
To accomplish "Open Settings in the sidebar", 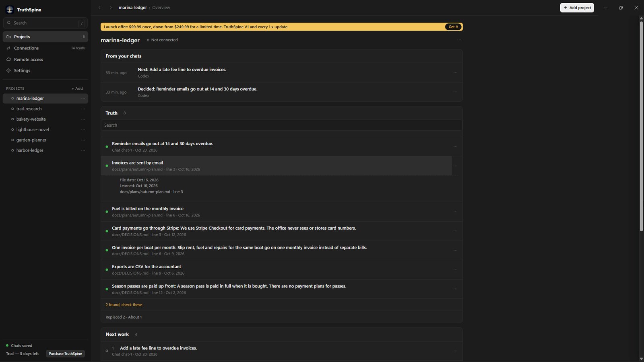I will 45,70.
